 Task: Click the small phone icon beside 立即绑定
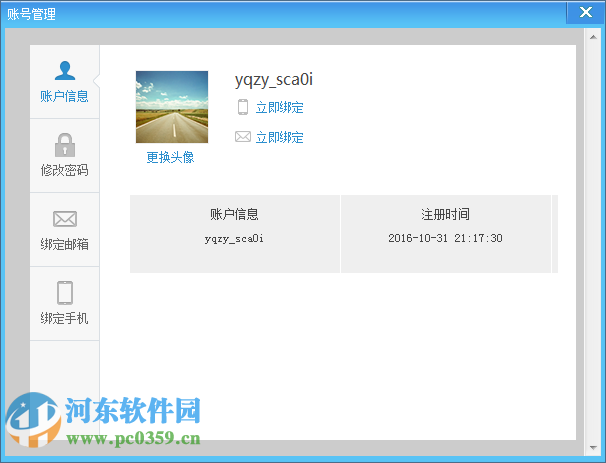[243, 107]
